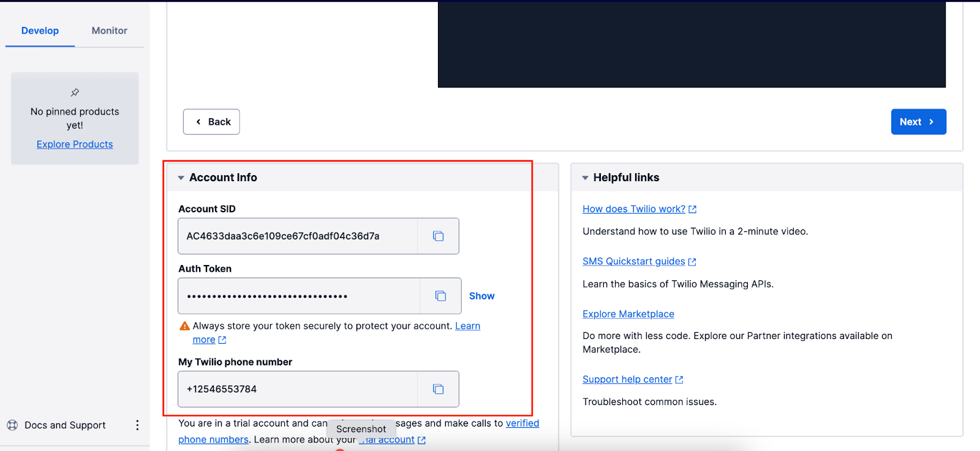Open the verified phone numbers link
Image resolution: width=980 pixels, height=451 pixels.
(522, 423)
